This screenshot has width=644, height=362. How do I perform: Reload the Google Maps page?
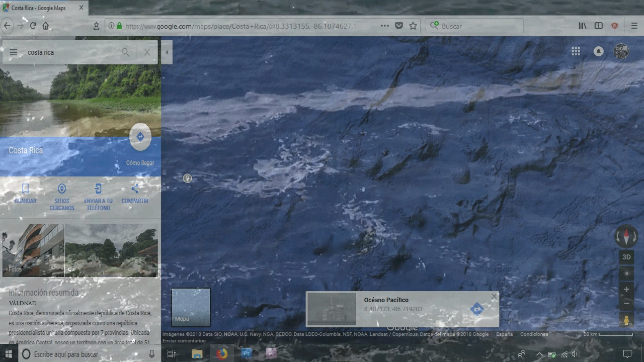[33, 26]
